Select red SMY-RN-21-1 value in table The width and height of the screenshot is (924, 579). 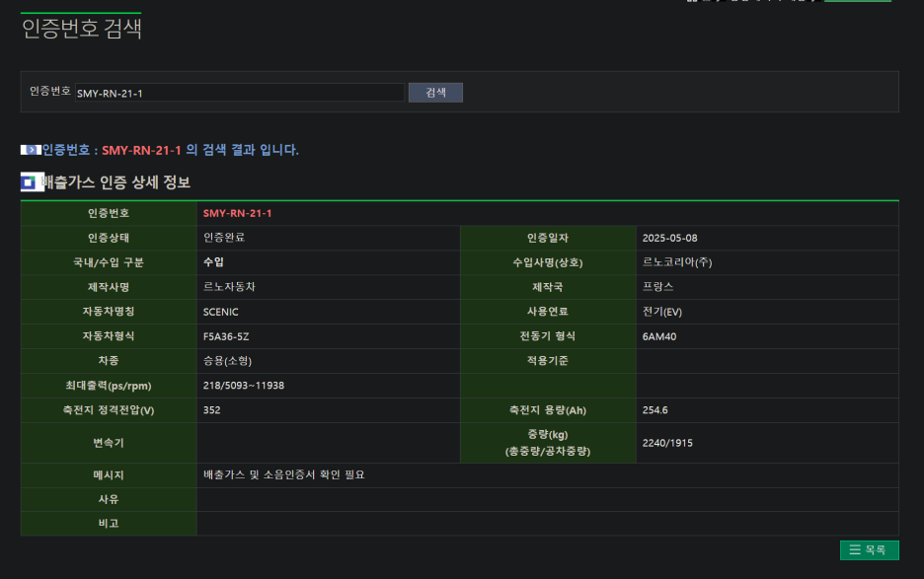coord(238,213)
